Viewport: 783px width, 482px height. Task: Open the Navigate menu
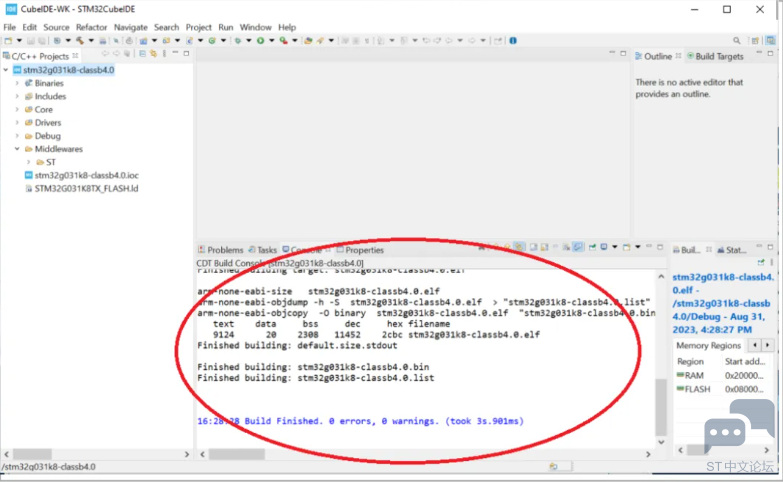coord(131,27)
